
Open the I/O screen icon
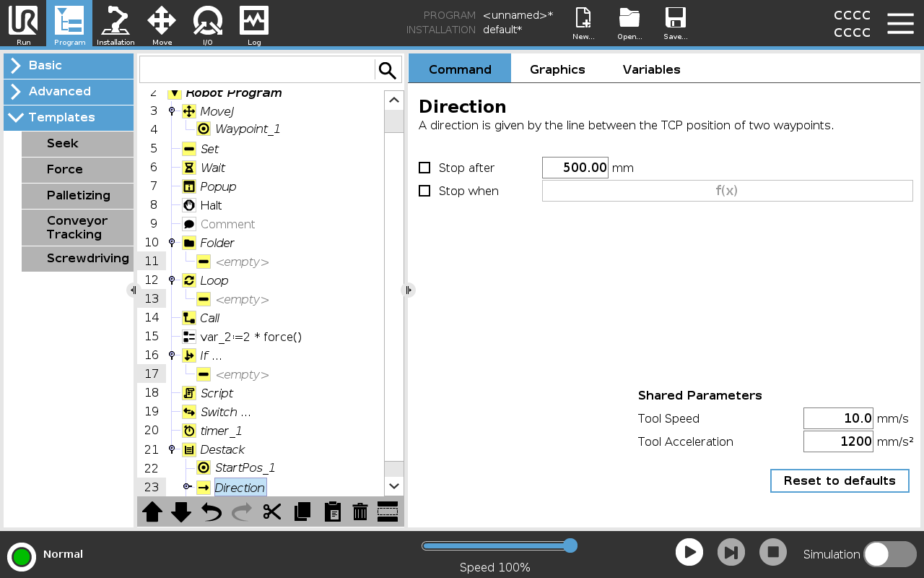(207, 24)
